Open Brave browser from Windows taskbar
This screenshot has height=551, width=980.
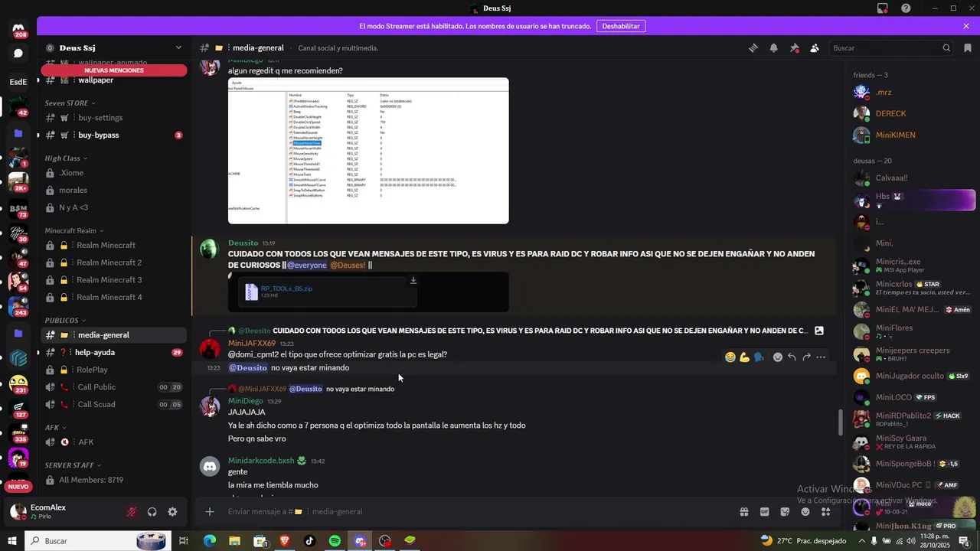click(x=285, y=541)
